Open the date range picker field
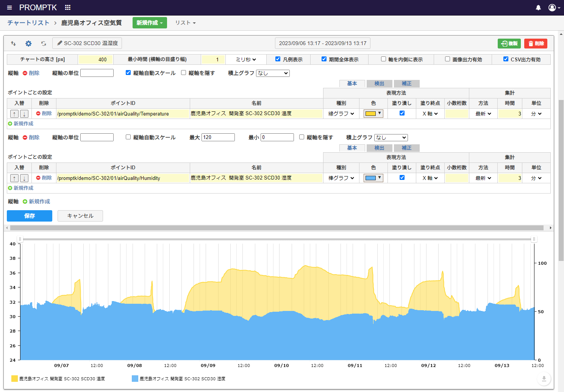Image resolution: width=564 pixels, height=392 pixels. pos(323,43)
